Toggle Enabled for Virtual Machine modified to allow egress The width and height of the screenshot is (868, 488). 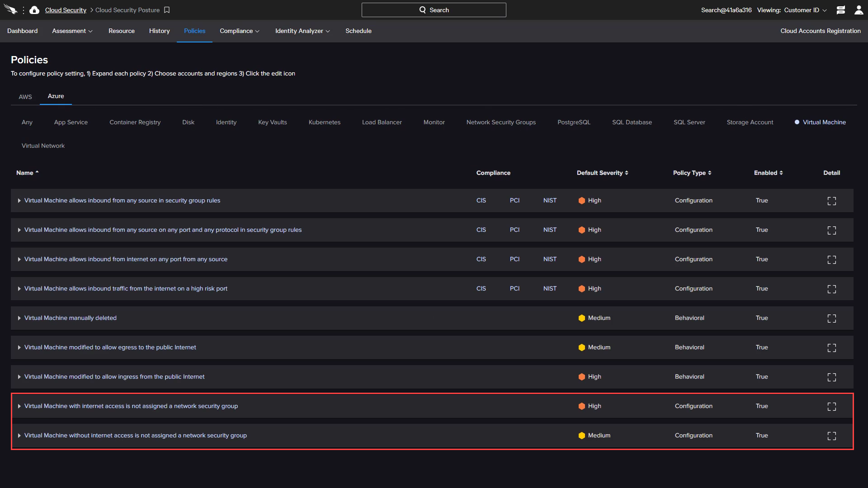pos(761,347)
